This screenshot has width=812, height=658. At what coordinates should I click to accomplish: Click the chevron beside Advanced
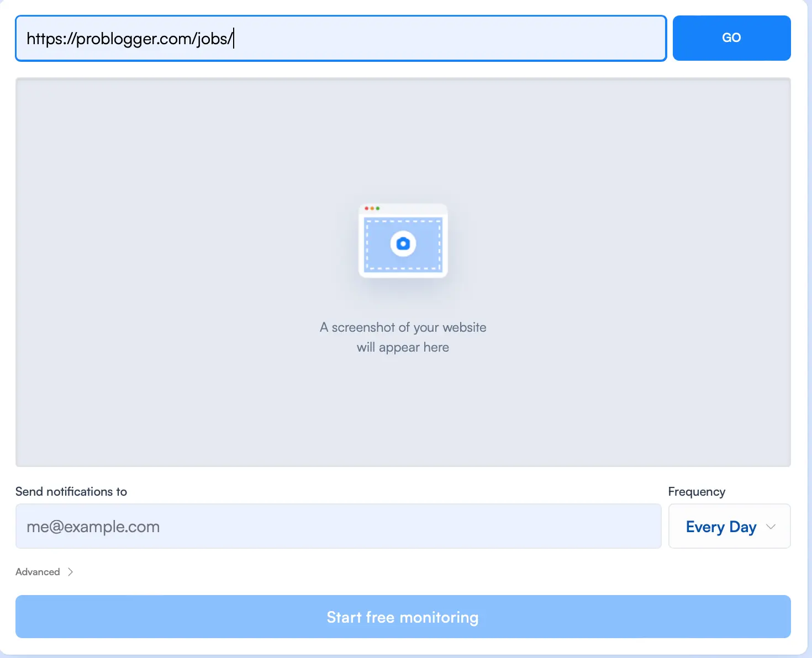point(71,572)
